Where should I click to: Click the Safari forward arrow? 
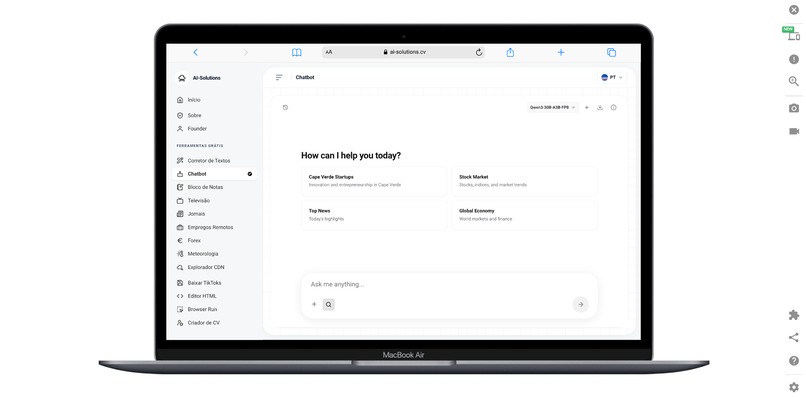pyautogui.click(x=246, y=52)
